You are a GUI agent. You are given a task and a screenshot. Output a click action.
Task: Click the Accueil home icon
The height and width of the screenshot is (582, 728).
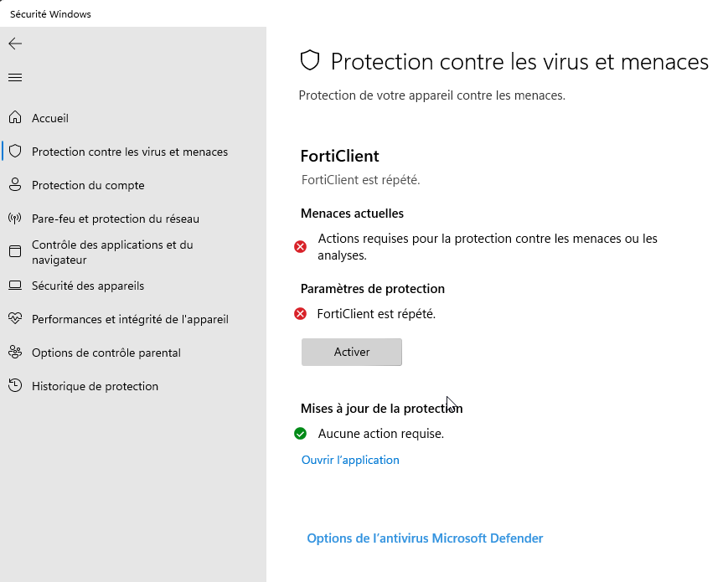(15, 118)
